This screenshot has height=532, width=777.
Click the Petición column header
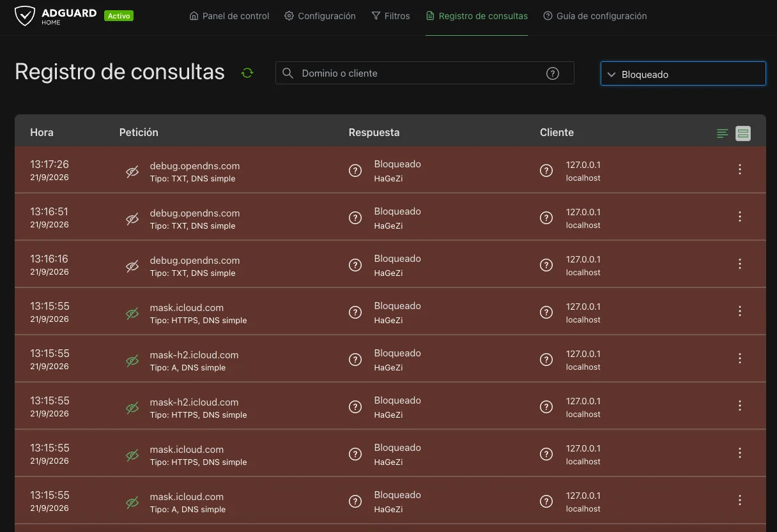click(139, 132)
